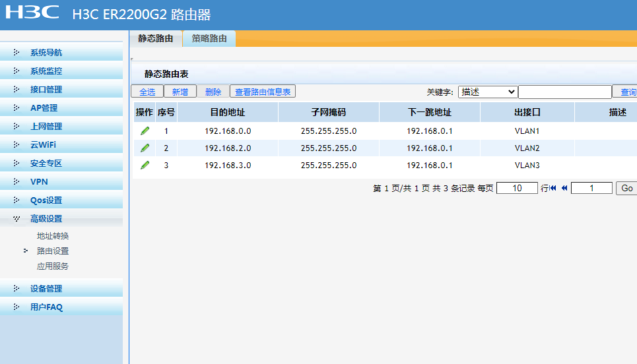Edit route row 1 with pencil icon
The width and height of the screenshot is (637, 364).
pyautogui.click(x=145, y=131)
